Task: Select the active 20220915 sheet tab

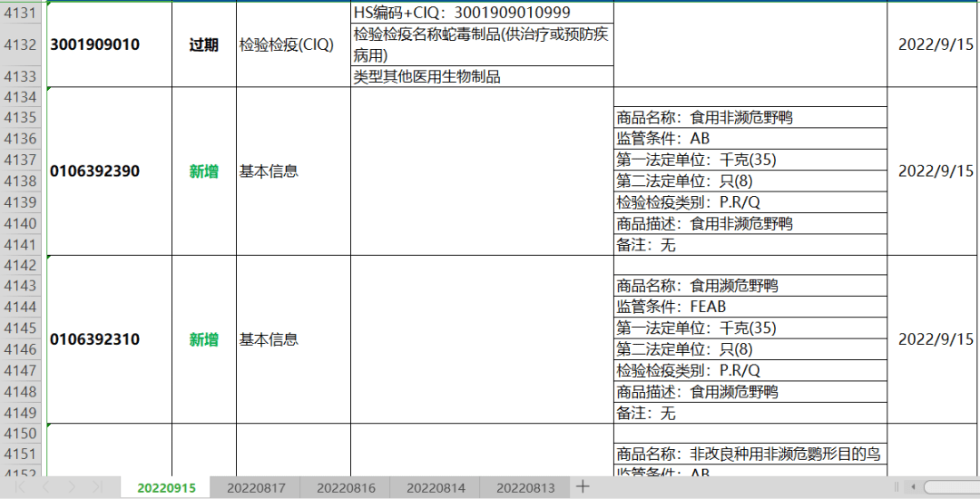Action: [166, 488]
